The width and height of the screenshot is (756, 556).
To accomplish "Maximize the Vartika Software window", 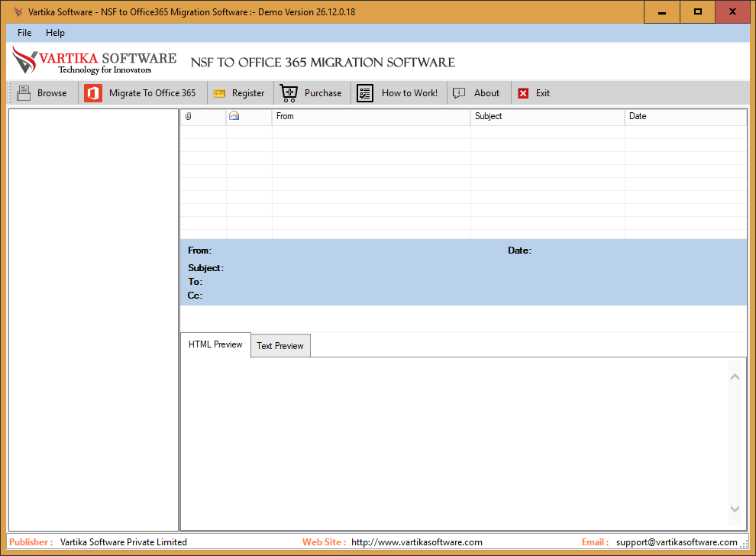I will pos(698,11).
